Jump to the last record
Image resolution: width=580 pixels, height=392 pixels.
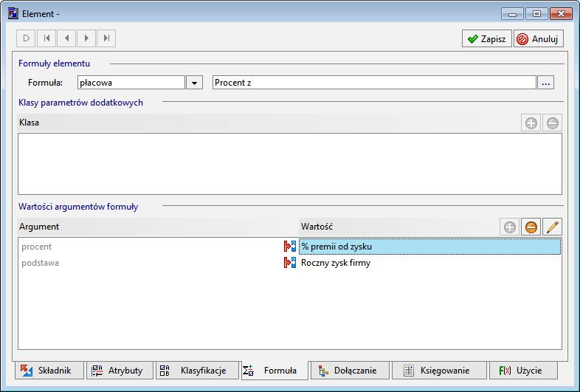[106, 38]
